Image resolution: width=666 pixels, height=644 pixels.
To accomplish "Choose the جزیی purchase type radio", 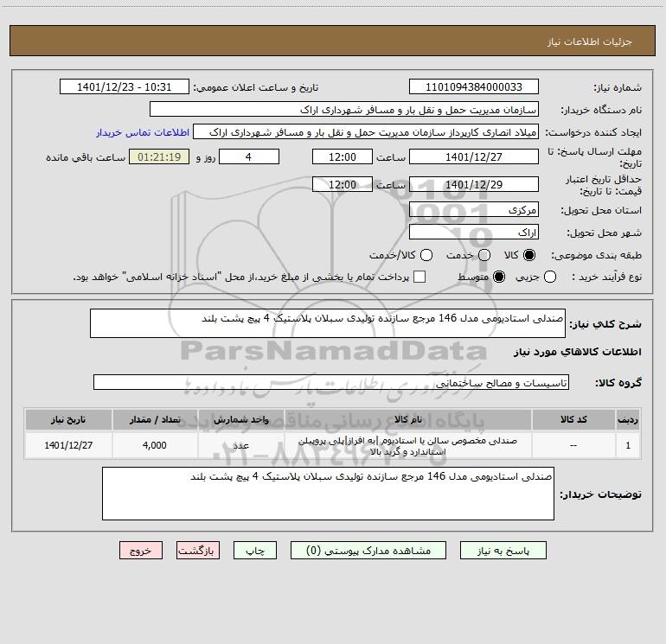I will click(x=550, y=277).
